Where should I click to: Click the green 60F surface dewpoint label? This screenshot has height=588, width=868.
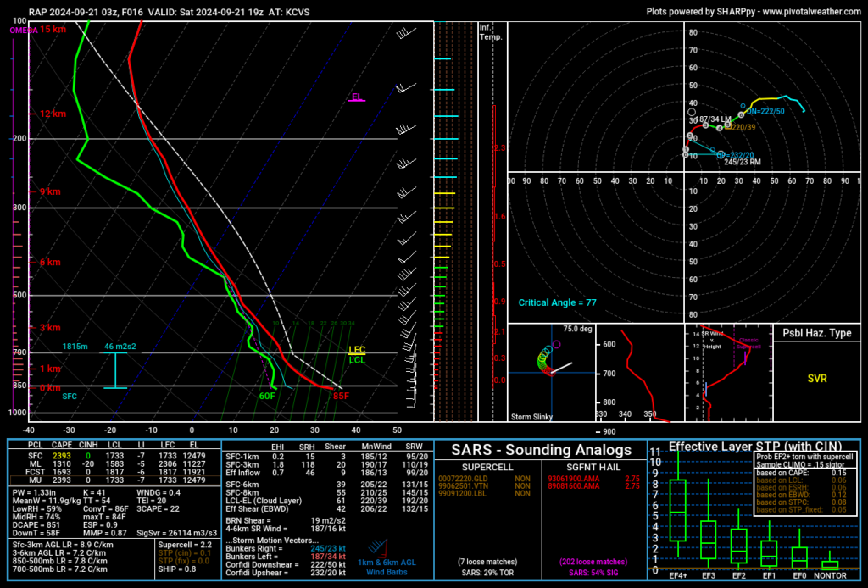point(267,396)
